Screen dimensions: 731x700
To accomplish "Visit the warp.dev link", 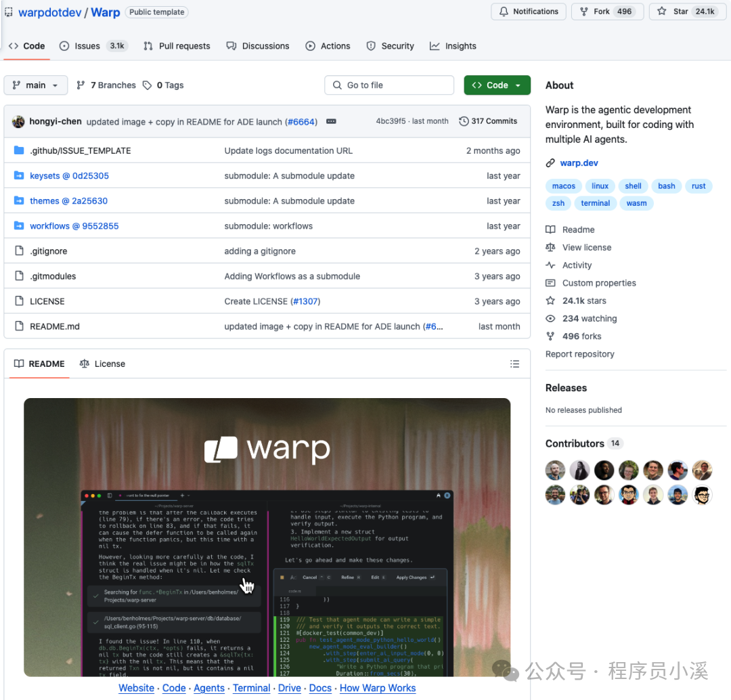I will pyautogui.click(x=579, y=162).
